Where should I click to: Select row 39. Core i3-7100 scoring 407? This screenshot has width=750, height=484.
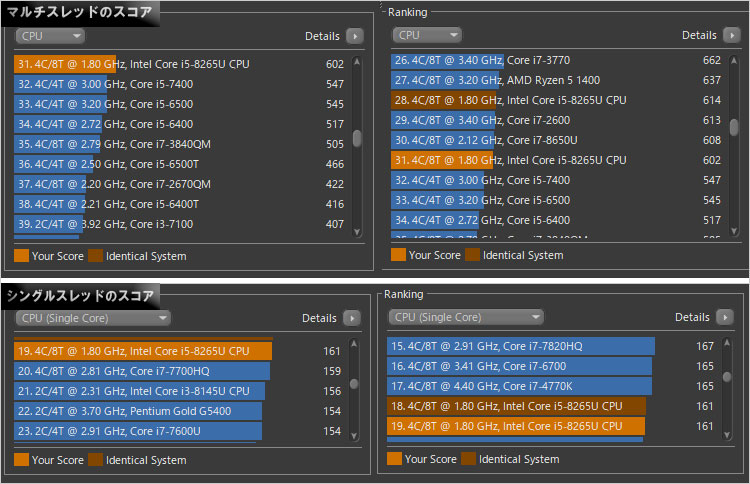pos(179,224)
